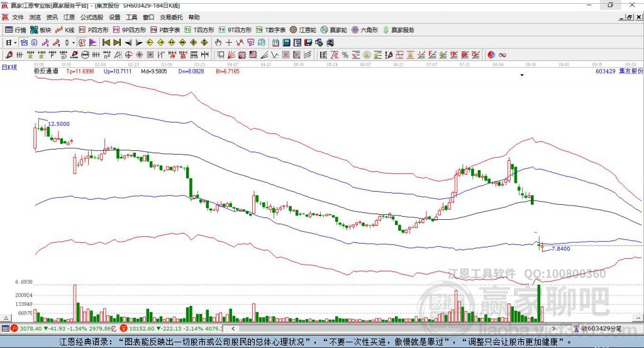The height and width of the screenshot is (348, 644).
Task: Click the 沪 Shanghai index icon
Action: [x=14, y=329]
